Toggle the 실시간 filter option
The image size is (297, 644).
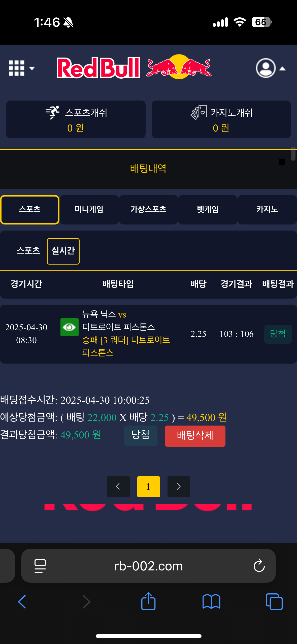[x=63, y=251]
